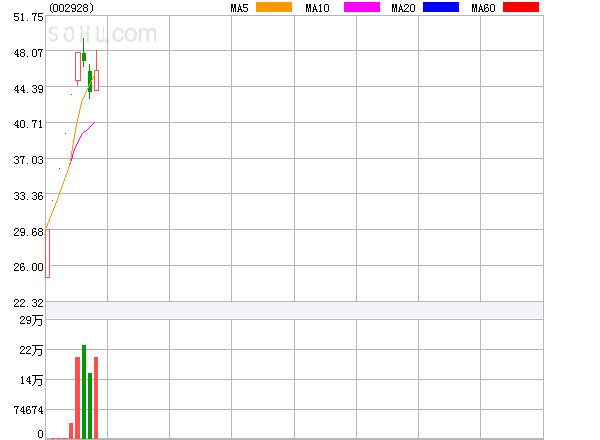The height and width of the screenshot is (440, 600).
Task: Click the MA10 legend label
Action: 317,8
